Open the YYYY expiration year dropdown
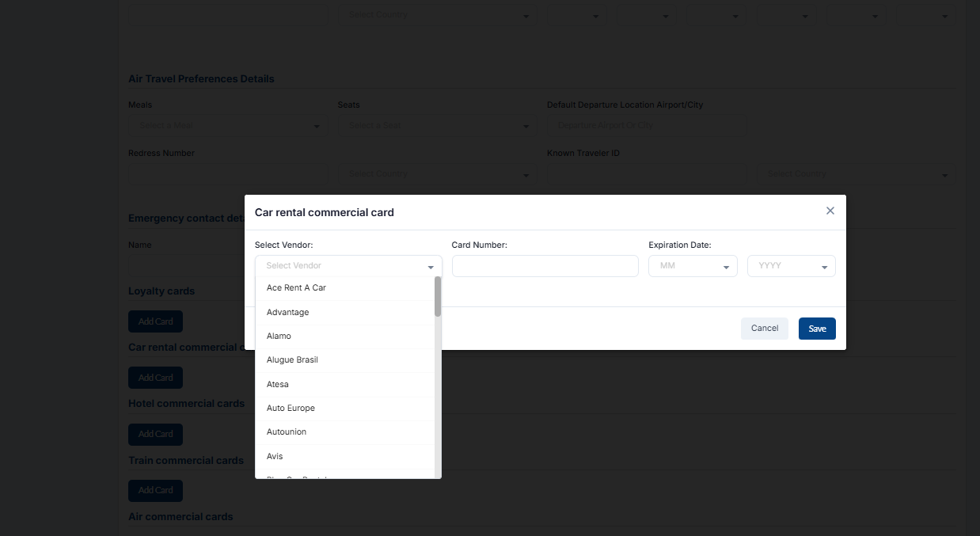This screenshot has width=980, height=536. pos(792,266)
